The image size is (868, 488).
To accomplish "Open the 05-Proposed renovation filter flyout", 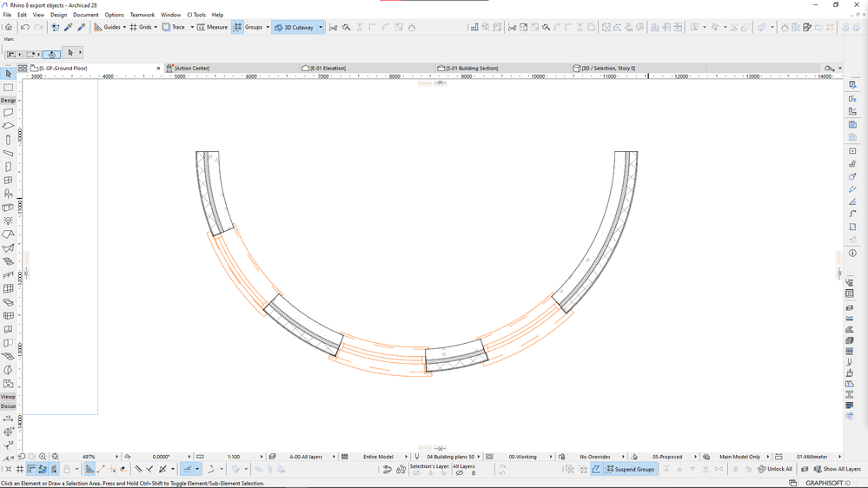I will click(x=695, y=457).
